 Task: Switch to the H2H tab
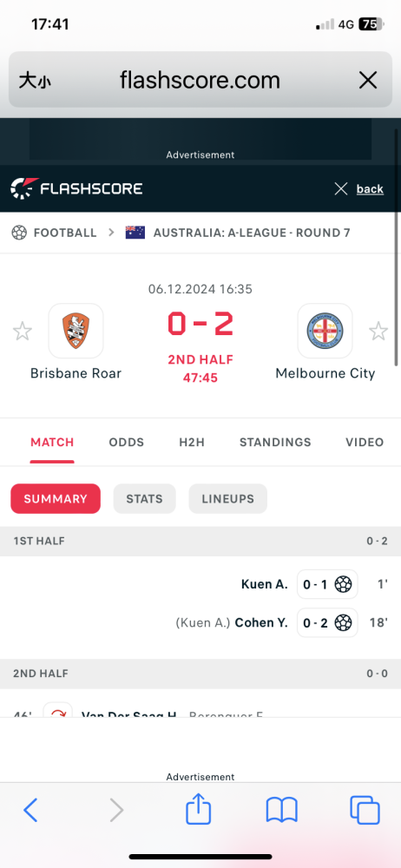point(192,443)
